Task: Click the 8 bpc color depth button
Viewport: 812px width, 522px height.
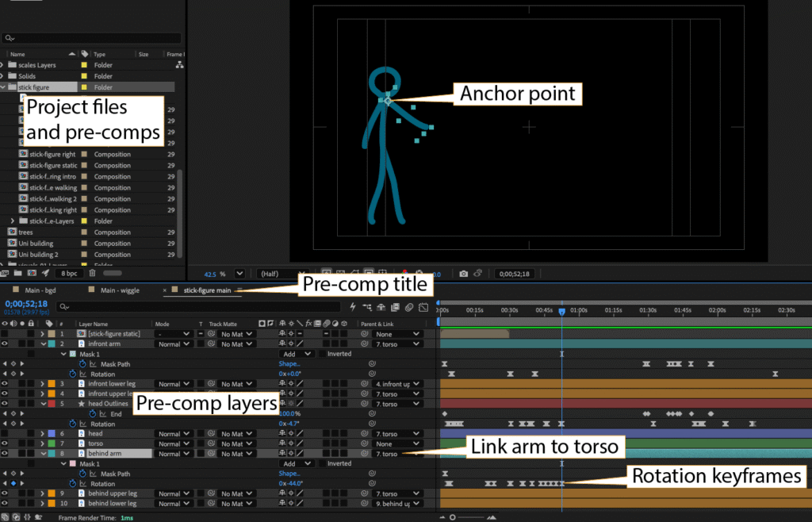Action: pyautogui.click(x=69, y=273)
